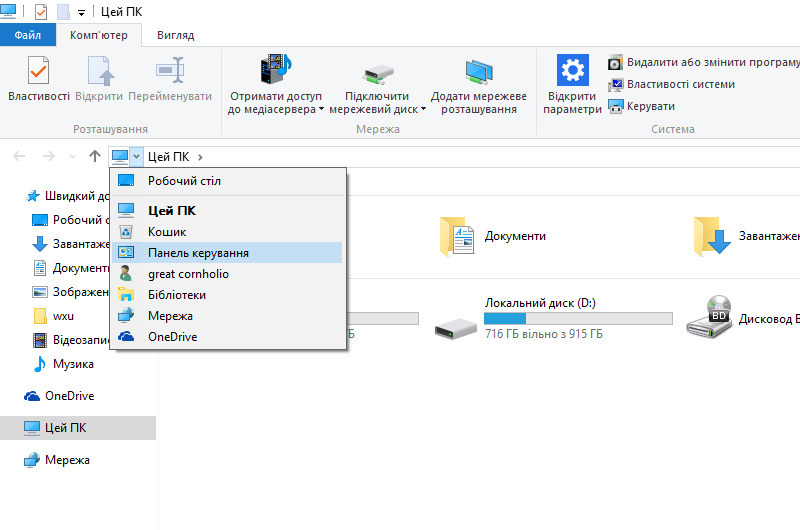Click the Перейменувати ribbon icon
The image size is (800, 530).
(x=170, y=70)
